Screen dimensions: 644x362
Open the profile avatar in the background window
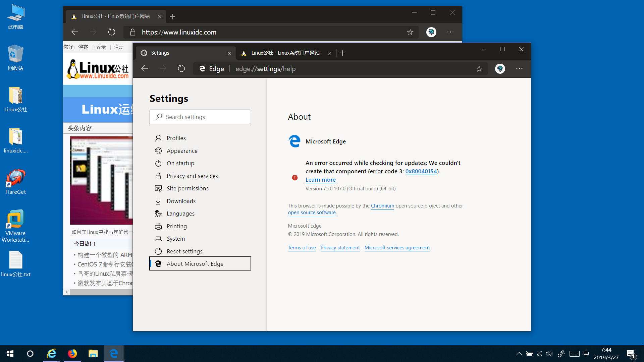[431, 32]
